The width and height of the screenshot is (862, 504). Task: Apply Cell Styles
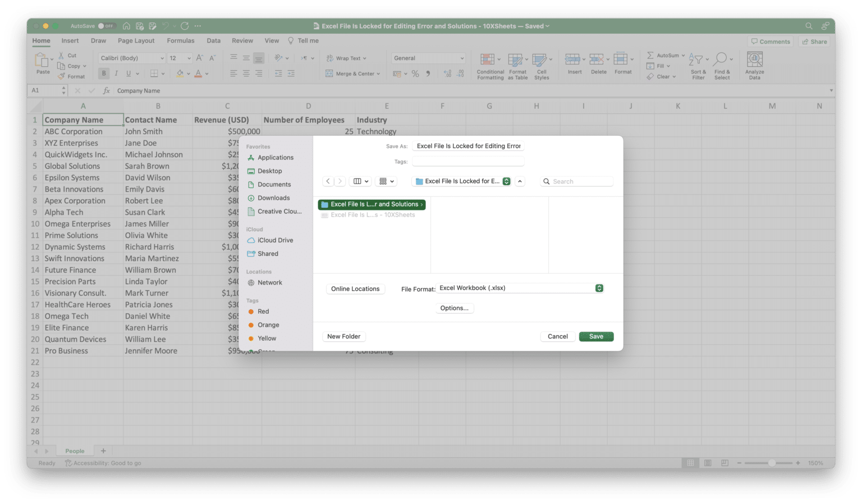point(542,65)
